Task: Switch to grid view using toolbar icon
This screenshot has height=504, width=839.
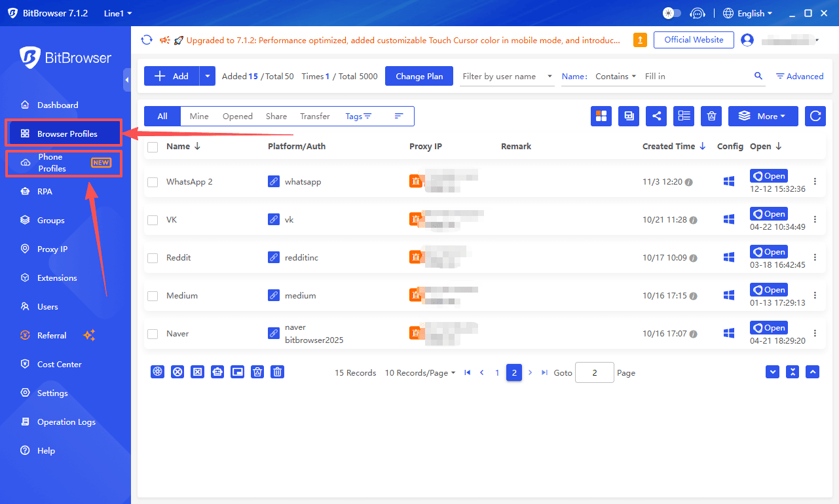Action: (601, 116)
